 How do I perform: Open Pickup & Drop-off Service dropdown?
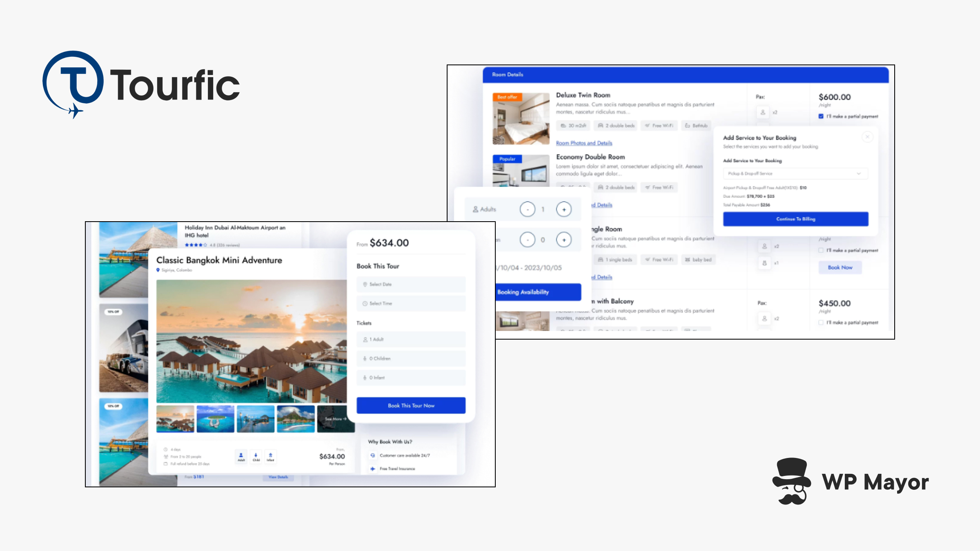tap(795, 173)
